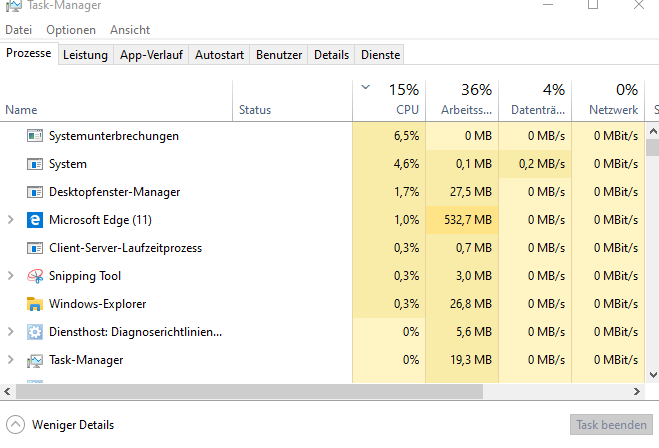Click the 27,5 MB memory value
The height and width of the screenshot is (448, 659).
click(471, 192)
